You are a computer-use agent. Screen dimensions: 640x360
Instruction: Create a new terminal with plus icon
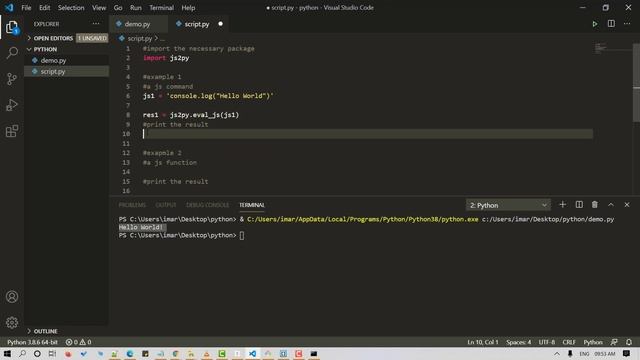(562, 204)
